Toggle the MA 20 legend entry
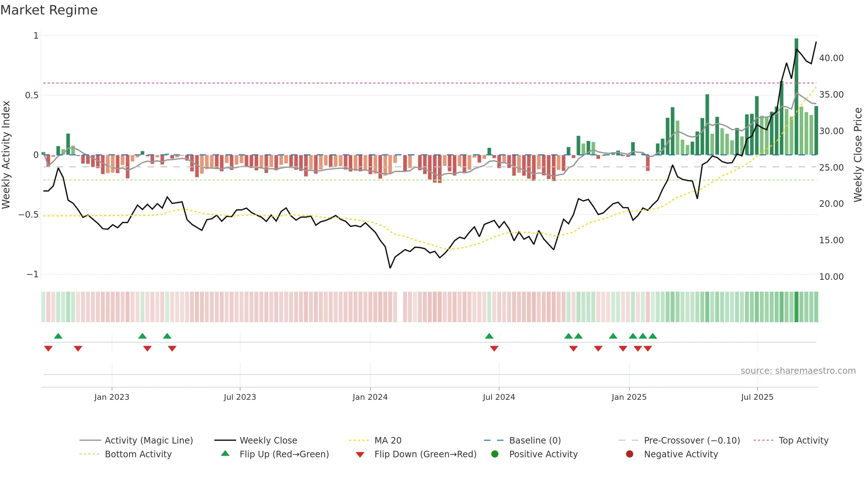 tap(375, 440)
